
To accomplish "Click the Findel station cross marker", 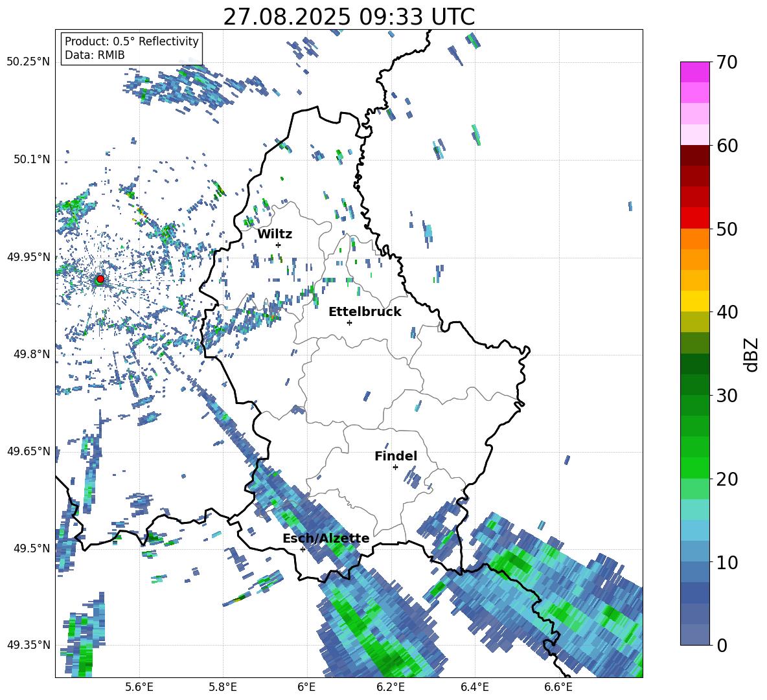I will pos(395,468).
